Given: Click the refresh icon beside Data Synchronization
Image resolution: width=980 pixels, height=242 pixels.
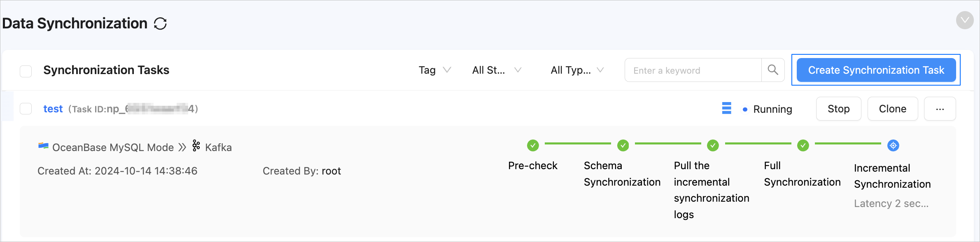Looking at the screenshot, I should pos(160,24).
